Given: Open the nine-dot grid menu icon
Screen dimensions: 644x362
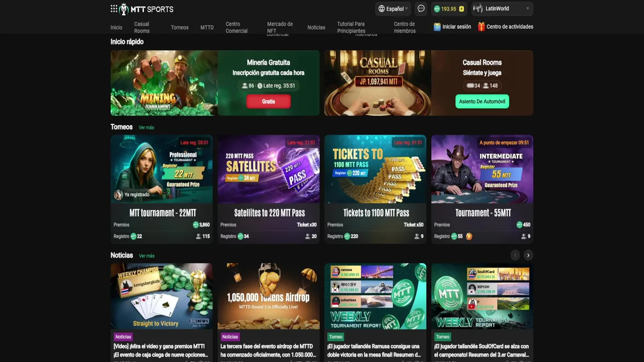Looking at the screenshot, I should (x=114, y=9).
